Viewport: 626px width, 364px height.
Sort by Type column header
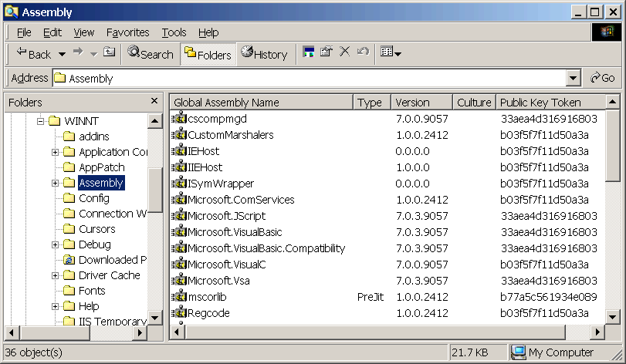[x=372, y=103]
